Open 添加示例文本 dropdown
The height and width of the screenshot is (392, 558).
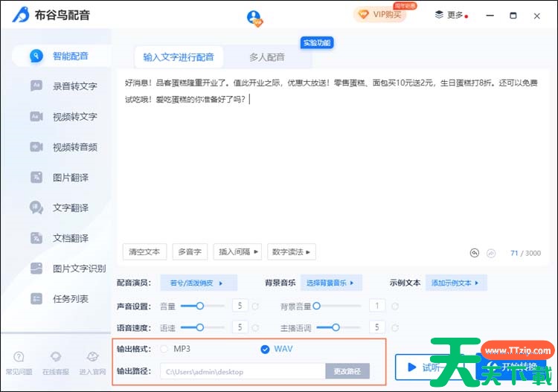(456, 283)
